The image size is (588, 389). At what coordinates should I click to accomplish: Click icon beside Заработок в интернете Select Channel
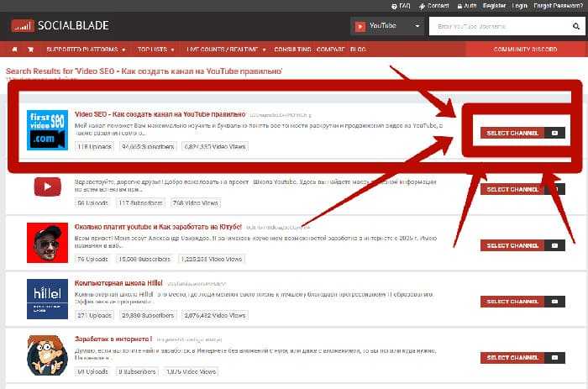point(554,357)
